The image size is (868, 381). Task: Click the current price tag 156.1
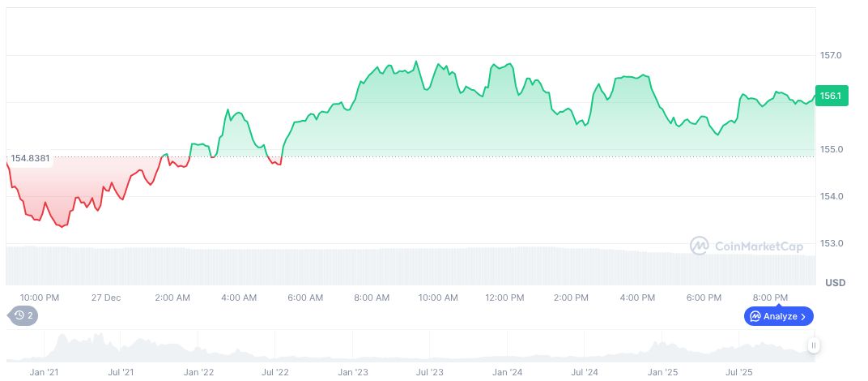832,96
